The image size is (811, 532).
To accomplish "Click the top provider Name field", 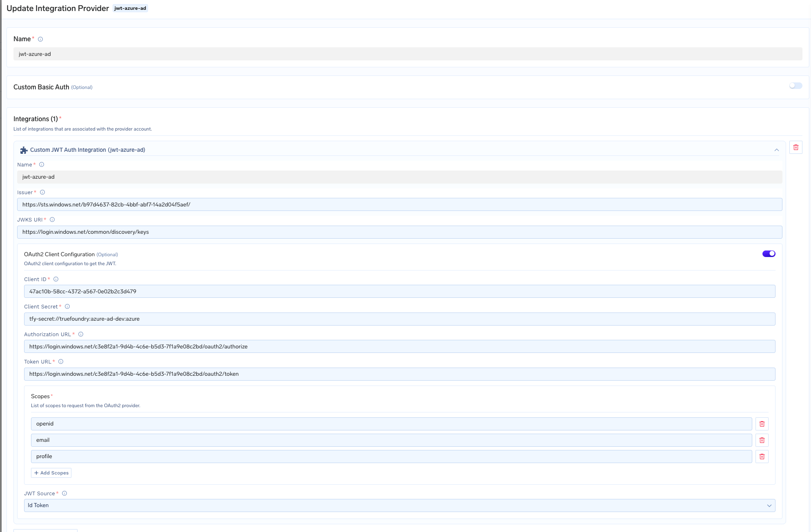I will [x=408, y=54].
